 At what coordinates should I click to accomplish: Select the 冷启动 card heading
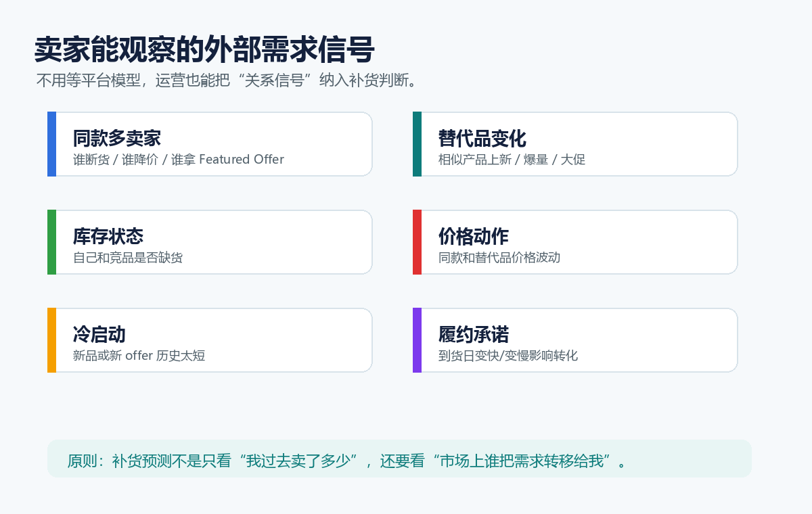coord(99,334)
